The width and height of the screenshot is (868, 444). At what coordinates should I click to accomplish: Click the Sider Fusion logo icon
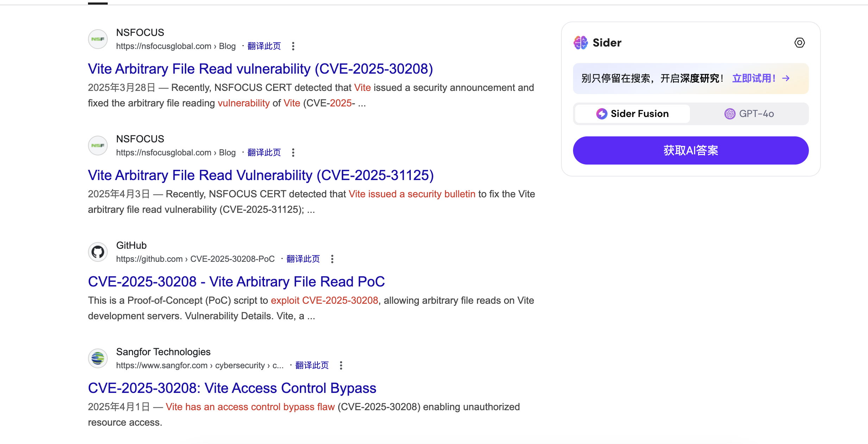pyautogui.click(x=602, y=114)
